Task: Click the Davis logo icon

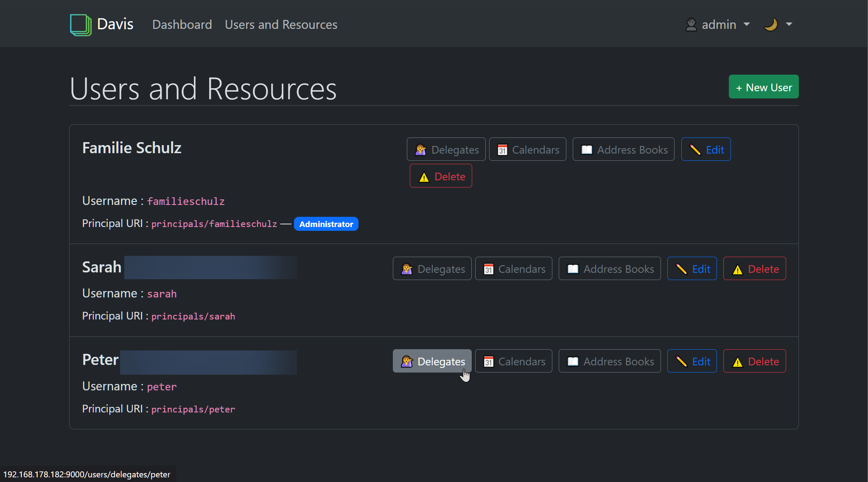Action: 81,25
